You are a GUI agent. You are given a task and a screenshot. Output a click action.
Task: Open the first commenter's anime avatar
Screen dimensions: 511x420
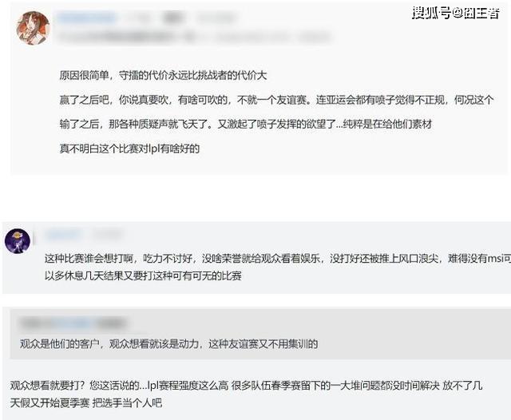(34, 28)
